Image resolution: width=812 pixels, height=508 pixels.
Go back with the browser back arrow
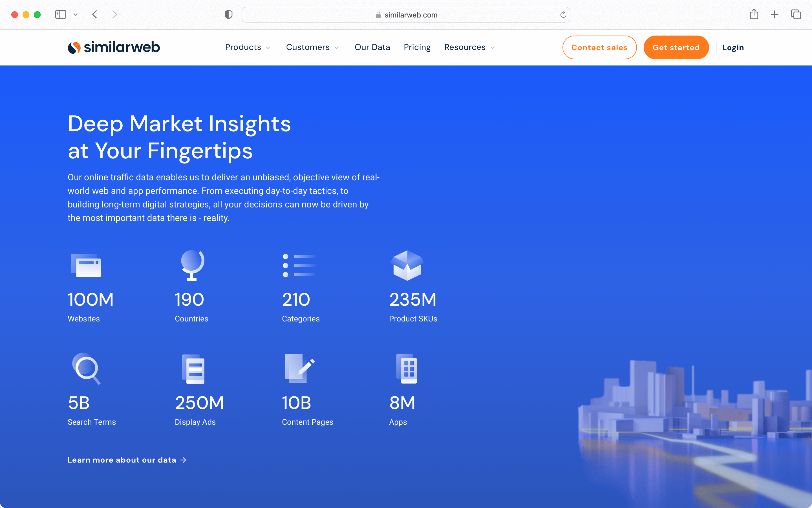click(95, 14)
